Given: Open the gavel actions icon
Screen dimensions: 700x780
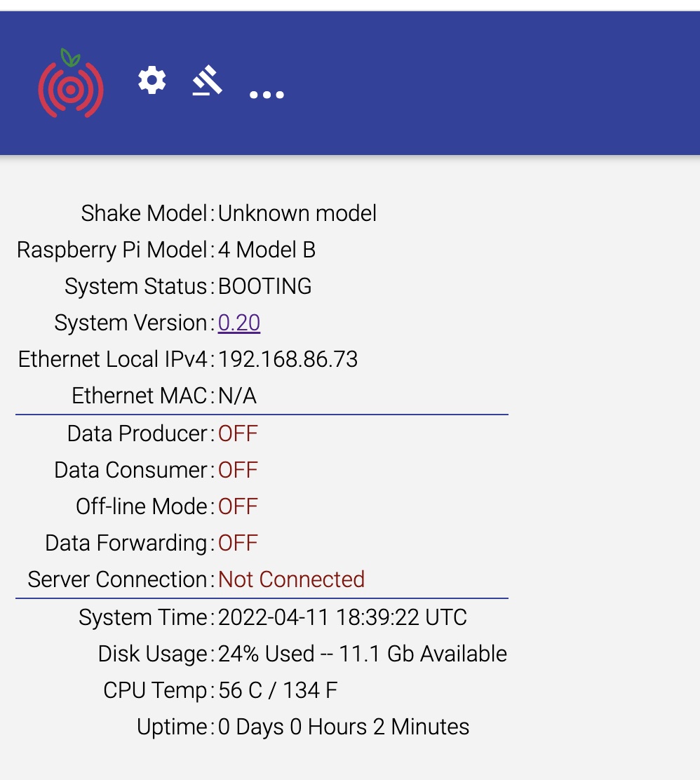Looking at the screenshot, I should (208, 80).
